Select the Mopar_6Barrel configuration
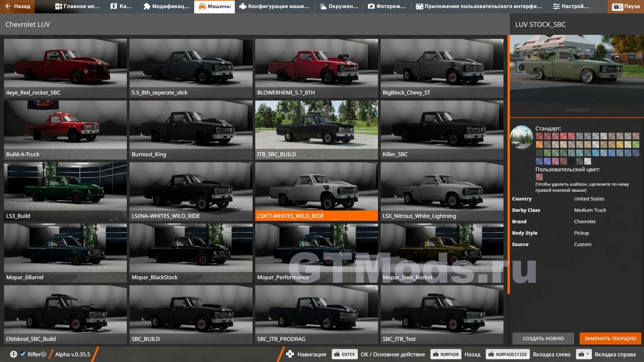The width and height of the screenshot is (644, 362). point(65,253)
